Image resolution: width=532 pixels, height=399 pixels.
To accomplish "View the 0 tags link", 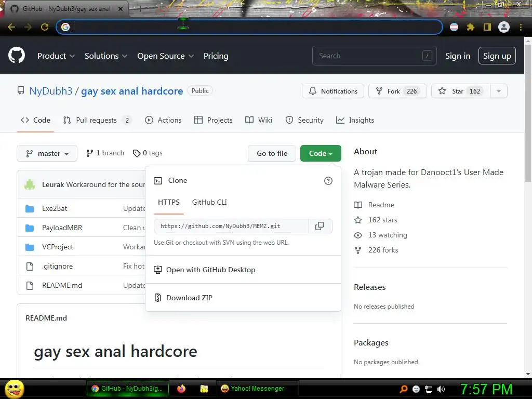I will pyautogui.click(x=148, y=153).
